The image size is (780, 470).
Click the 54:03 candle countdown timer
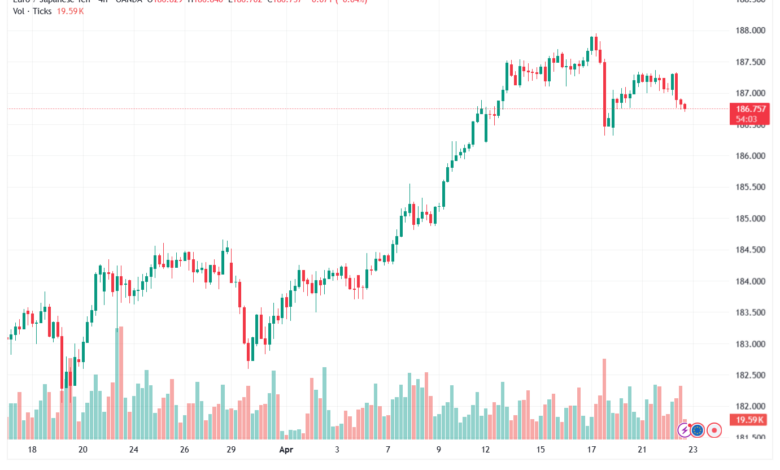[x=746, y=119]
